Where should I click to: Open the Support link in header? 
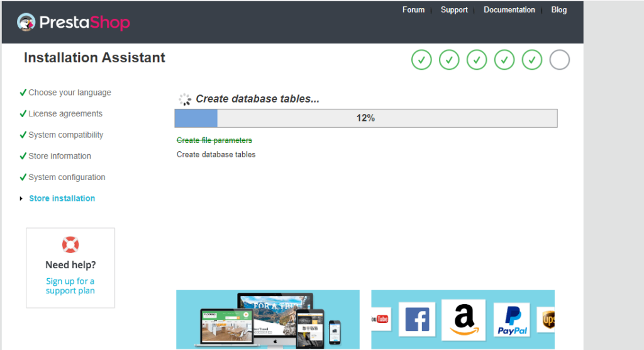click(454, 10)
